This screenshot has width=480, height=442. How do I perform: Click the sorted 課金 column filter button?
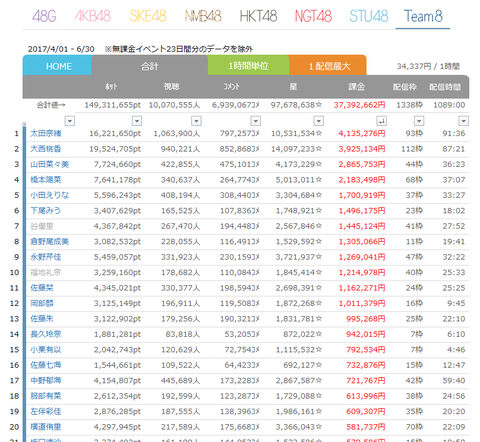tap(382, 121)
